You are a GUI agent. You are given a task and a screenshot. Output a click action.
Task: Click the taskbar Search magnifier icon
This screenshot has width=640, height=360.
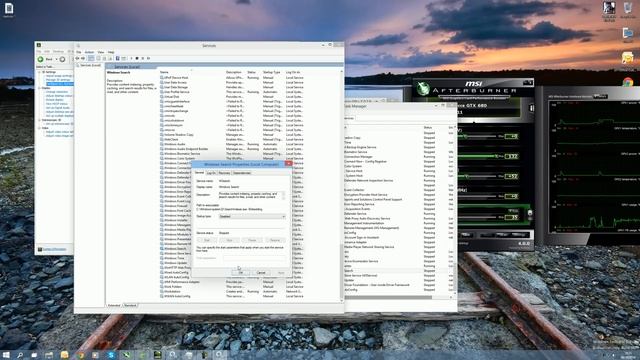tap(20, 355)
